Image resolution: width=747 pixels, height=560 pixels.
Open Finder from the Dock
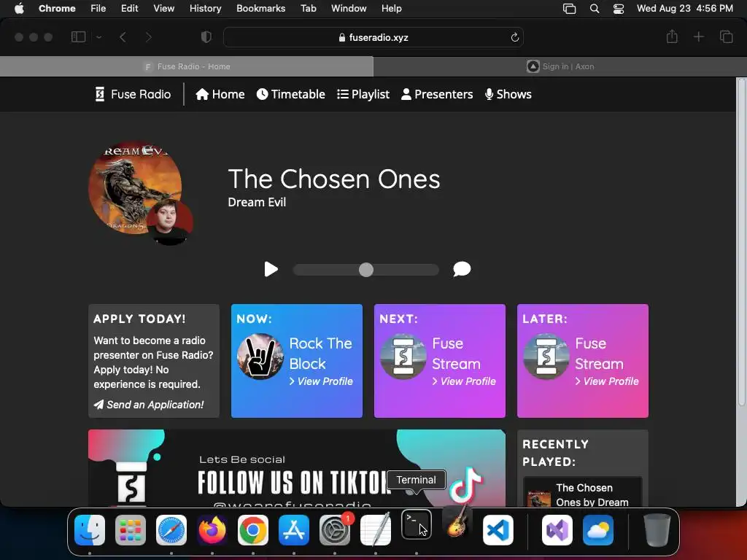(x=90, y=530)
